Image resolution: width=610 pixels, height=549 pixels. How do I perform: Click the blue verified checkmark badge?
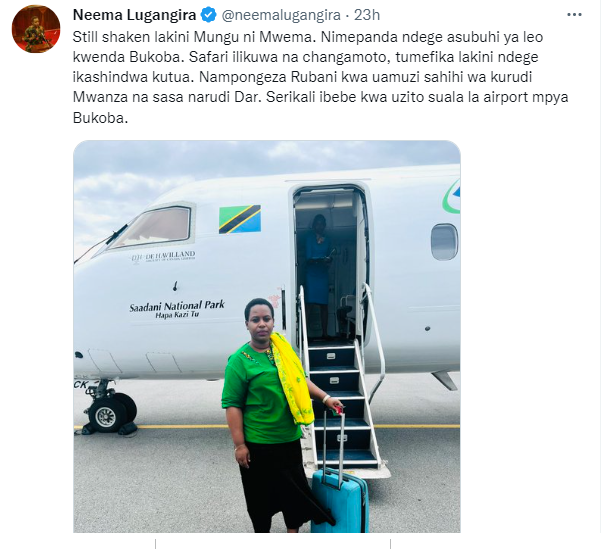click(x=209, y=15)
